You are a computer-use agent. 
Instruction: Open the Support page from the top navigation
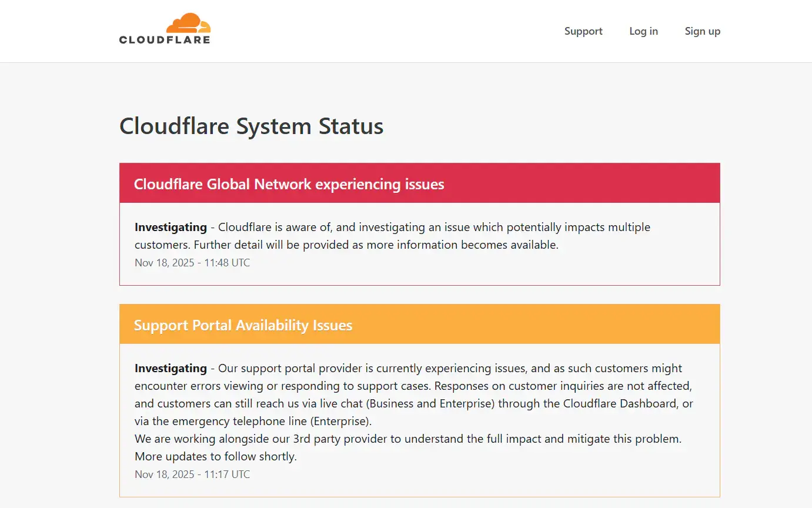coord(583,31)
